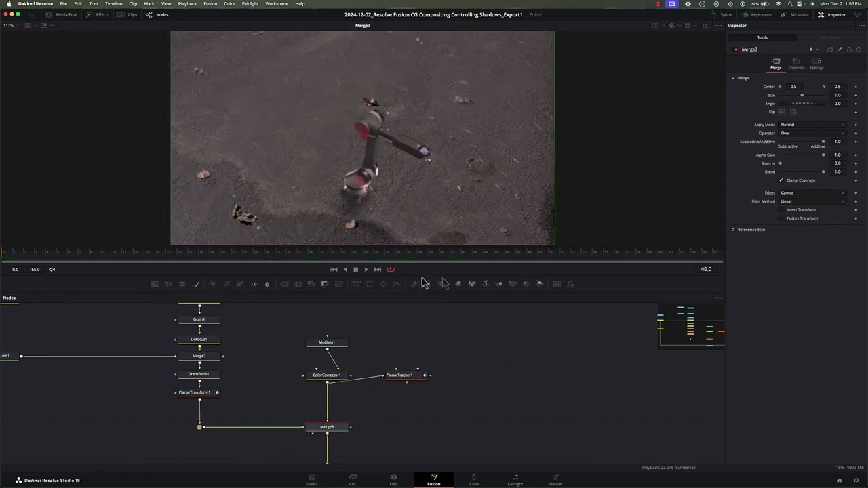This screenshot has height=488, width=868.
Task: Switch to the Channels tab in inspector
Action: (796, 64)
